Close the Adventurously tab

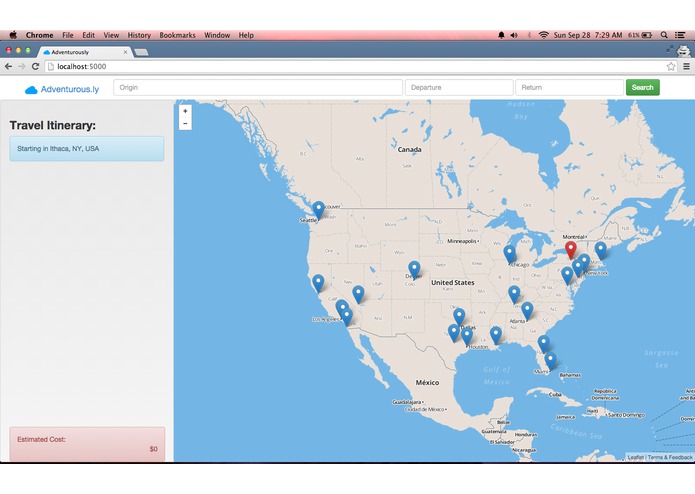(125, 52)
